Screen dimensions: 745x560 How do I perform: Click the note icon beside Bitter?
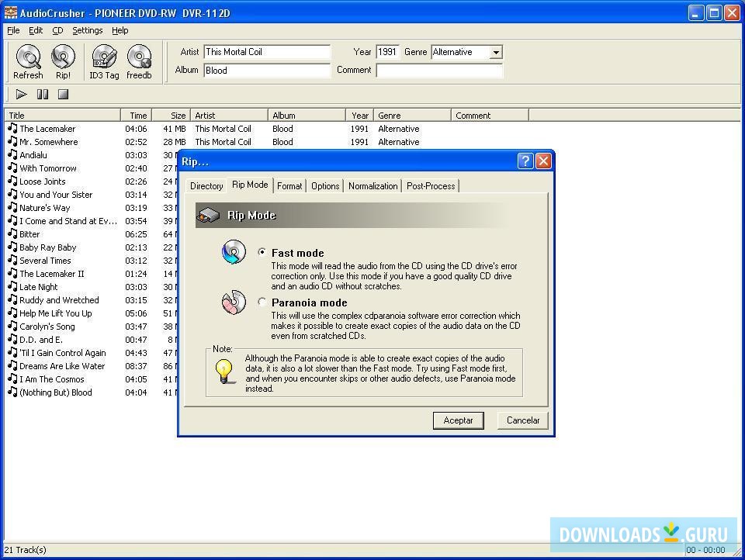click(13, 233)
